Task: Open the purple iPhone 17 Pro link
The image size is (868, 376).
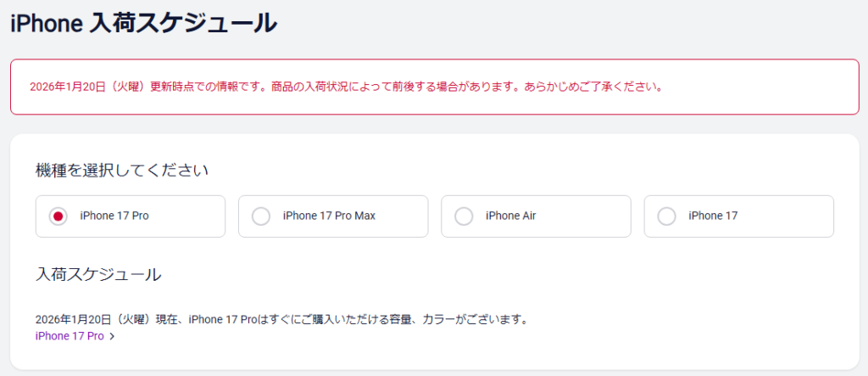Action: point(70,336)
